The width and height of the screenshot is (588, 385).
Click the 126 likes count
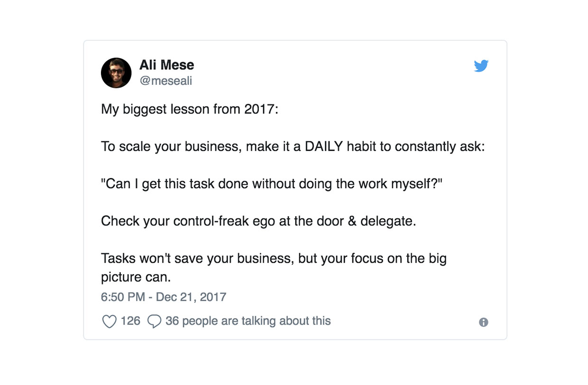click(x=130, y=321)
